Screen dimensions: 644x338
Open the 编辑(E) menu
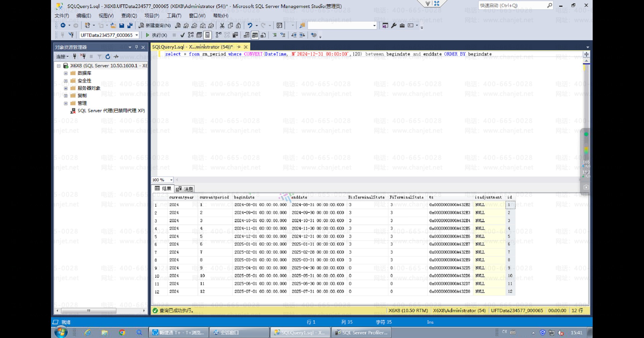[x=84, y=16]
